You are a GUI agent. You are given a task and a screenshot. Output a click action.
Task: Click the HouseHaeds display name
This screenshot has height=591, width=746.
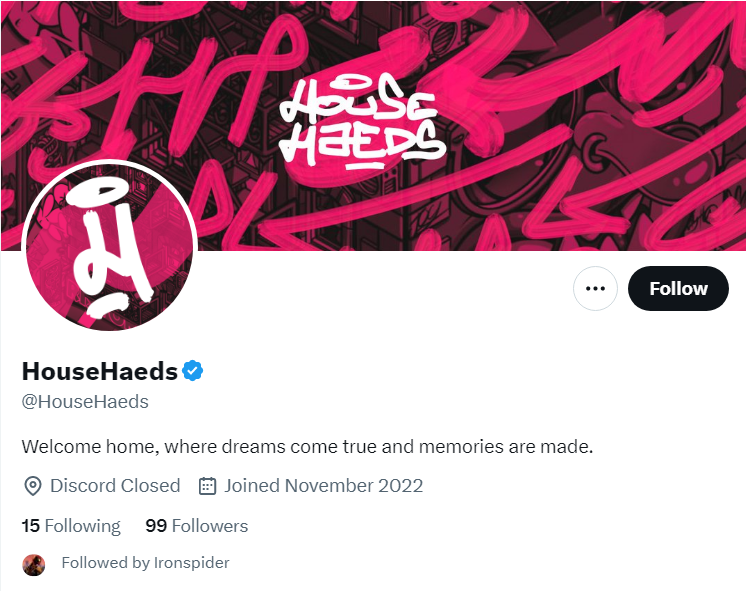pos(100,371)
